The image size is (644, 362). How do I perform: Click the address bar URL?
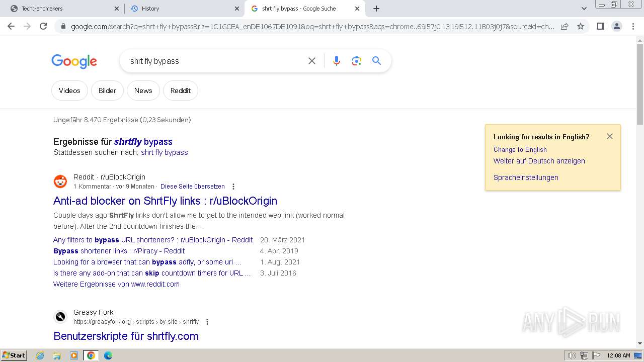pyautogui.click(x=312, y=26)
